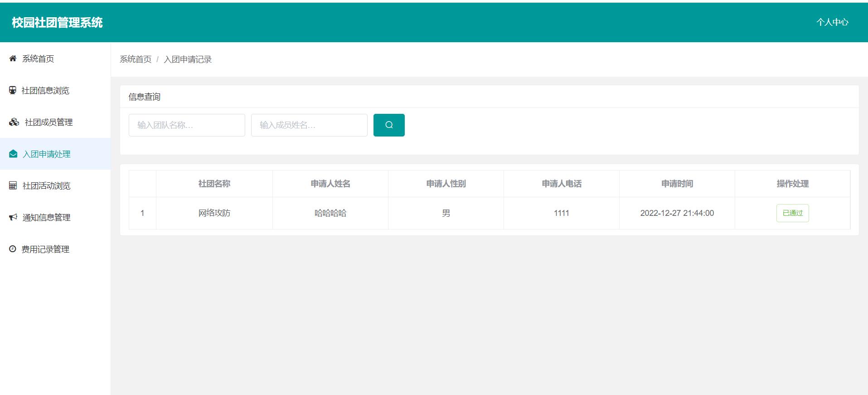The height and width of the screenshot is (395, 868).
Task: Click the 申请时间 column header
Action: pyautogui.click(x=677, y=184)
